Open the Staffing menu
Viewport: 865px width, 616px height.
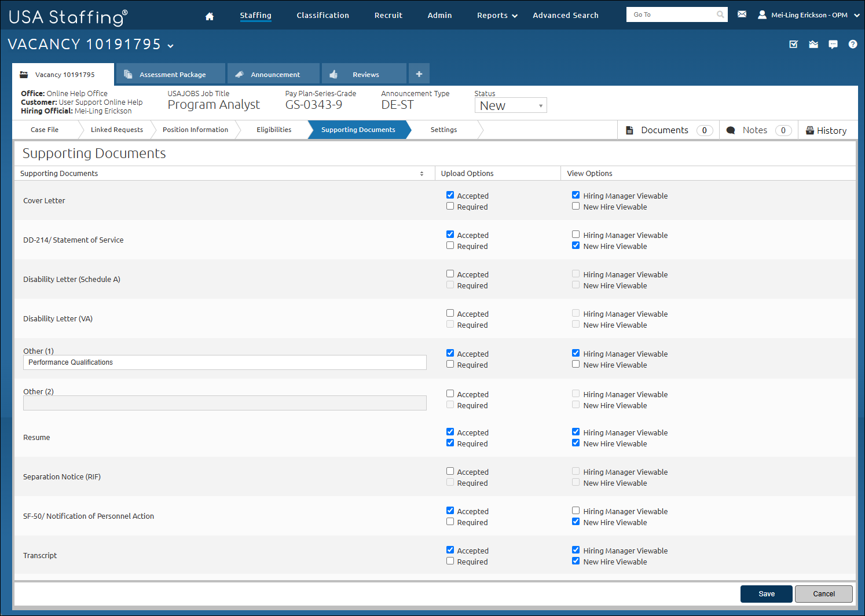[255, 16]
